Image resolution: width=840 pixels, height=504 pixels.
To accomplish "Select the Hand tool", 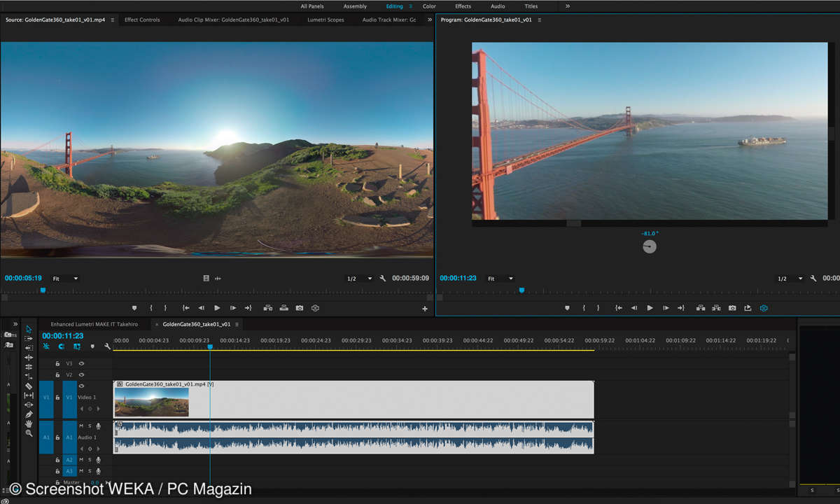I will [29, 423].
